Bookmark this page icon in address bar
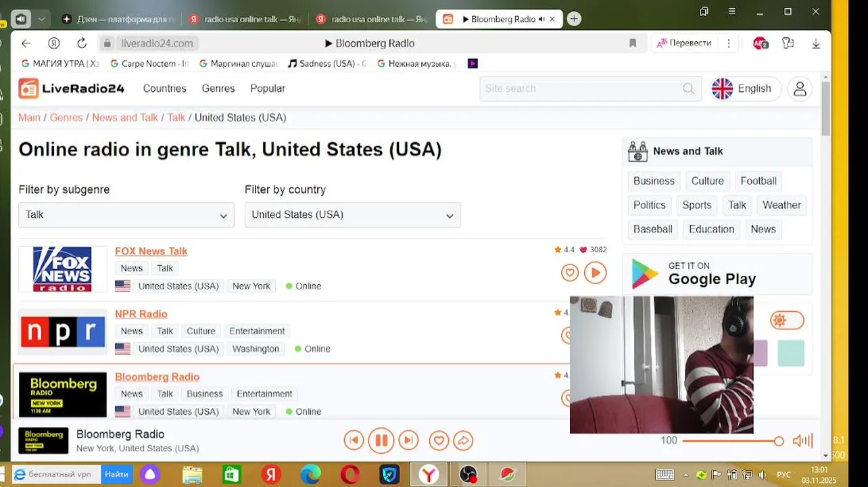Screen dimensions: 868x487 point(633,43)
